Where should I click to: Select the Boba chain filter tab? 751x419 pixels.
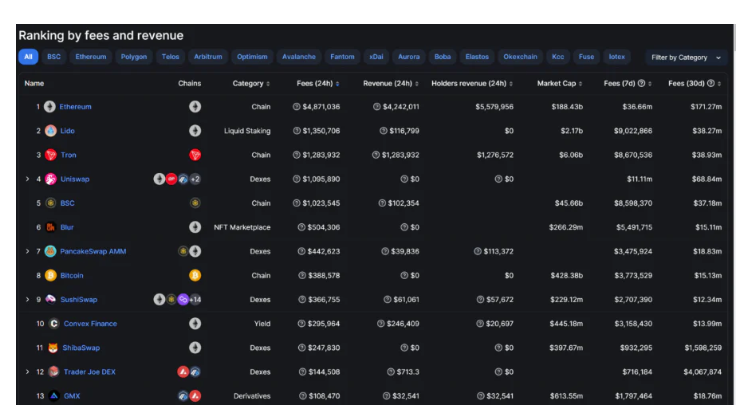tap(442, 57)
